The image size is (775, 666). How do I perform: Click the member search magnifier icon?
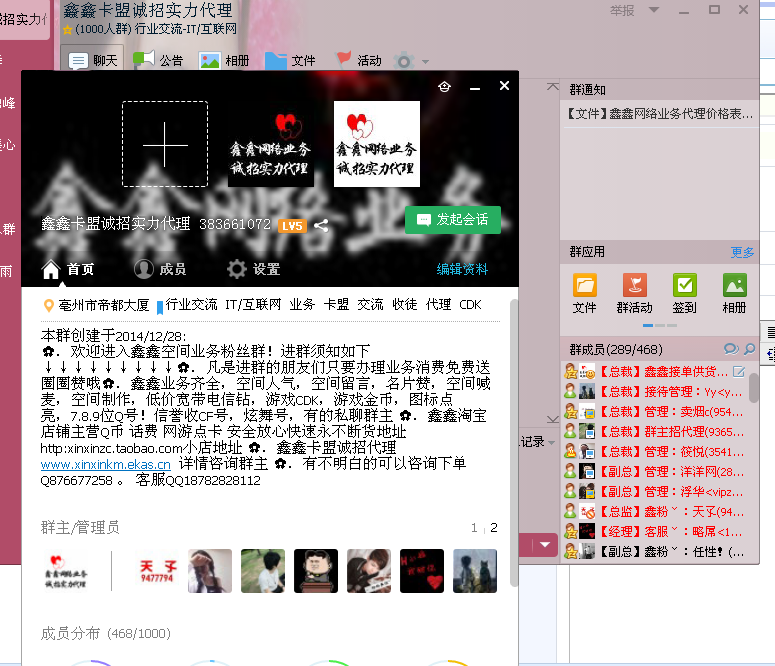click(749, 349)
